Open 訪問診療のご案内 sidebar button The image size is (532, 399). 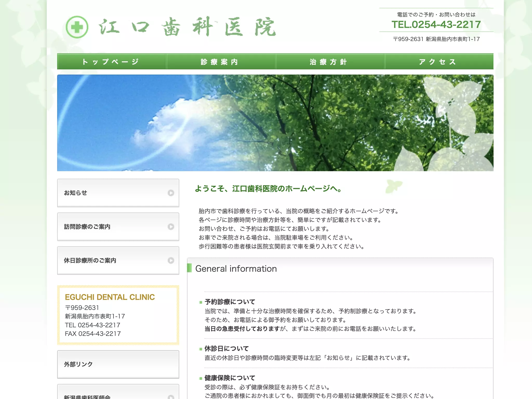tap(118, 227)
